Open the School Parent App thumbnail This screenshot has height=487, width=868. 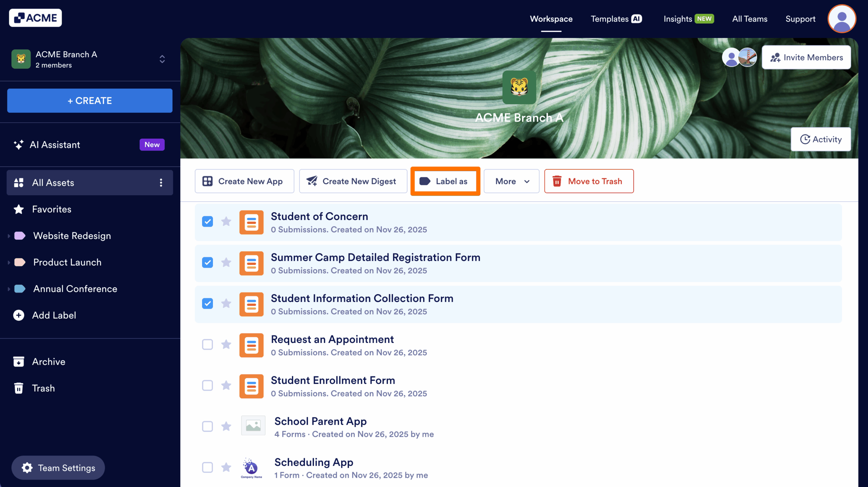(253, 426)
